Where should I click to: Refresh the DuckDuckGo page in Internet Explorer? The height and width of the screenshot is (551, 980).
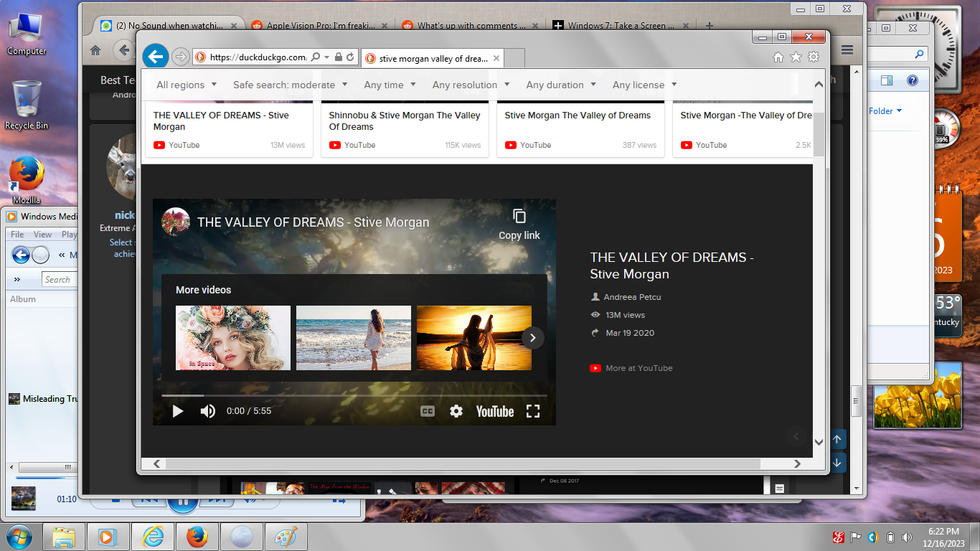351,57
